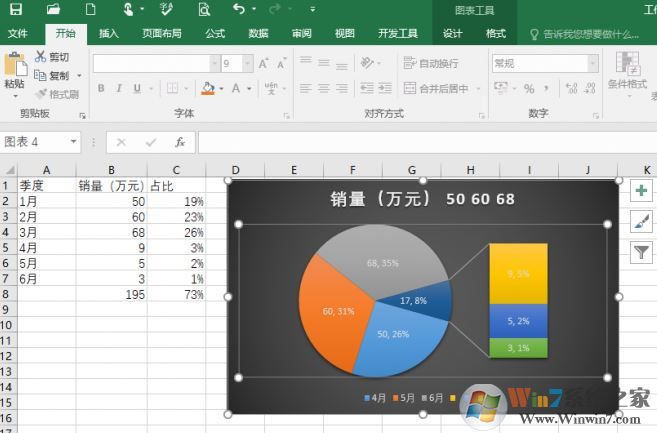
Task: Click the 复制 copy button
Action: point(52,75)
